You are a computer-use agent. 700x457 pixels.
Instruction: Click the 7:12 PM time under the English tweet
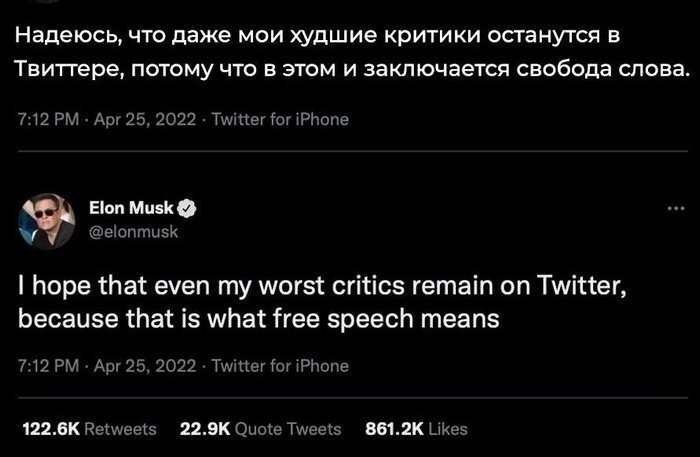pos(48,366)
